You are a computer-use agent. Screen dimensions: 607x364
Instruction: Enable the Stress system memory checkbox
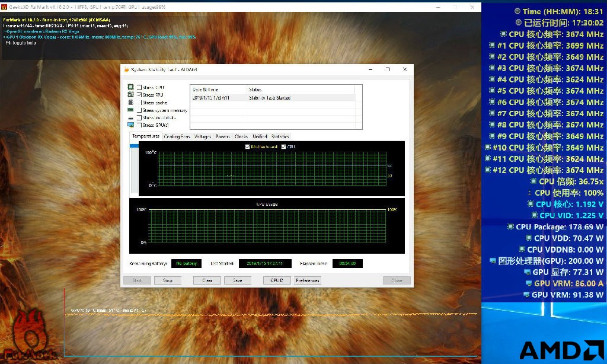(139, 110)
